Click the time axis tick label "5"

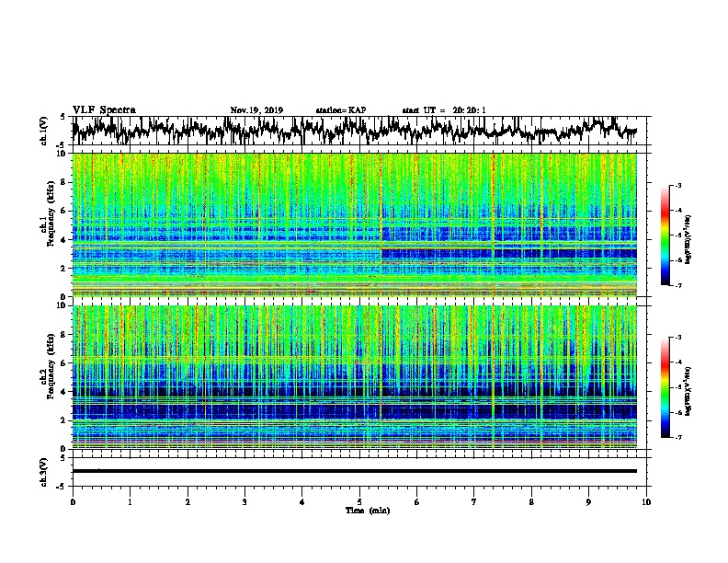(359, 502)
